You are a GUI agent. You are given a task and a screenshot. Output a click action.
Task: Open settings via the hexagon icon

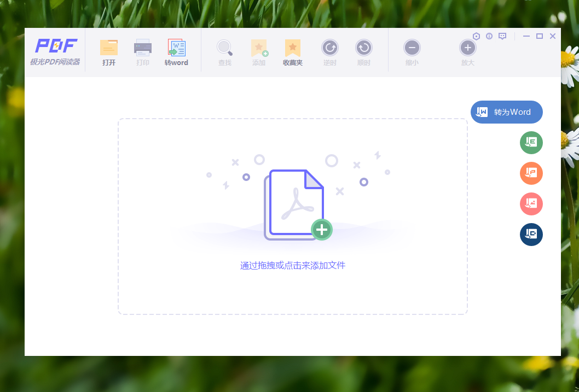476,36
